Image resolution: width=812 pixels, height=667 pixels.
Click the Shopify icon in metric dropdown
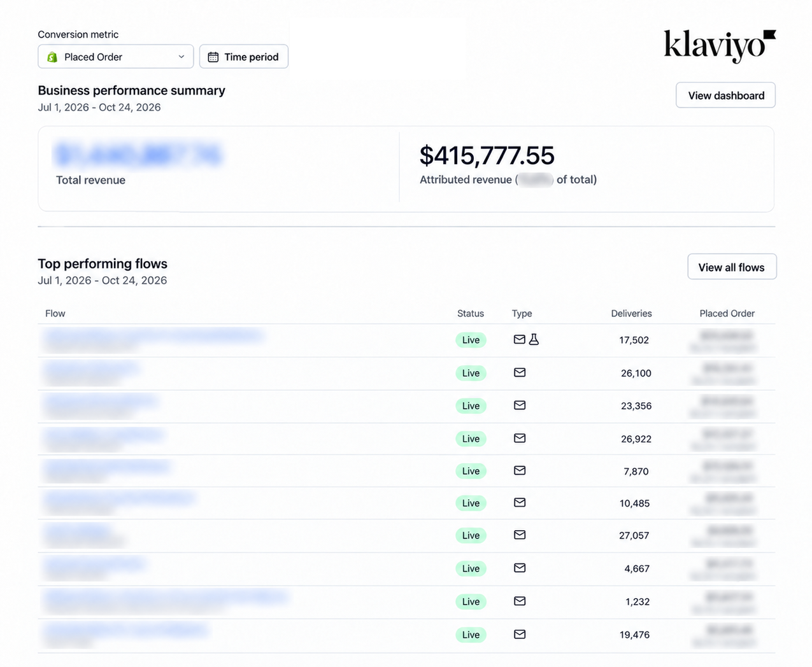click(52, 57)
